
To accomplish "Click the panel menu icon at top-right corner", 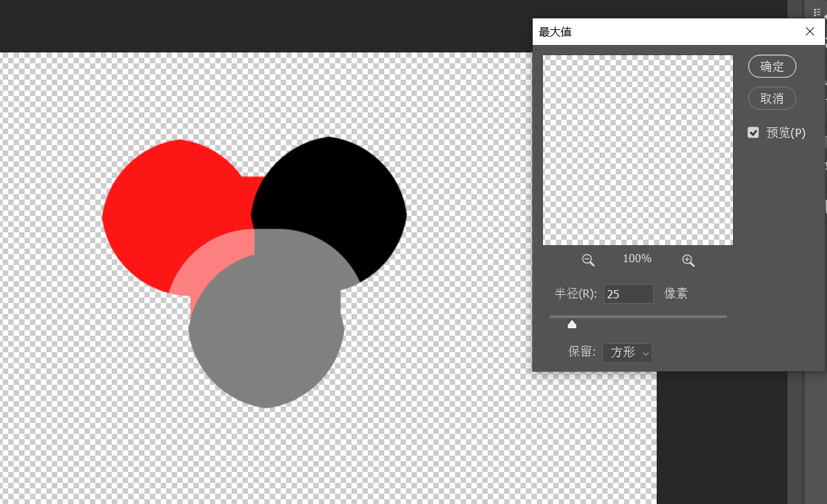I will tap(817, 12).
